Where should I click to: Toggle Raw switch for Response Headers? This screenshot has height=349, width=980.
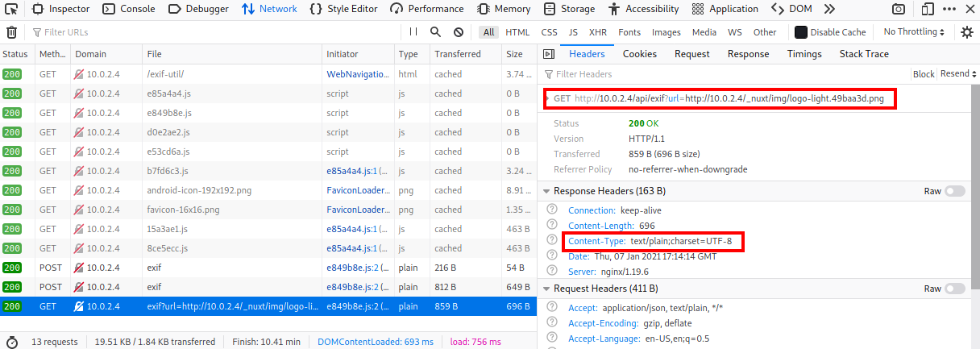(x=954, y=191)
